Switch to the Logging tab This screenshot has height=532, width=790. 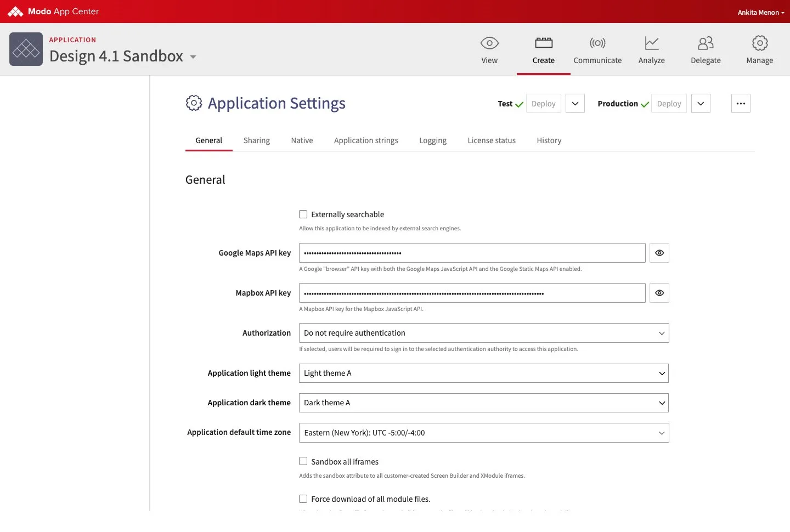[433, 140]
